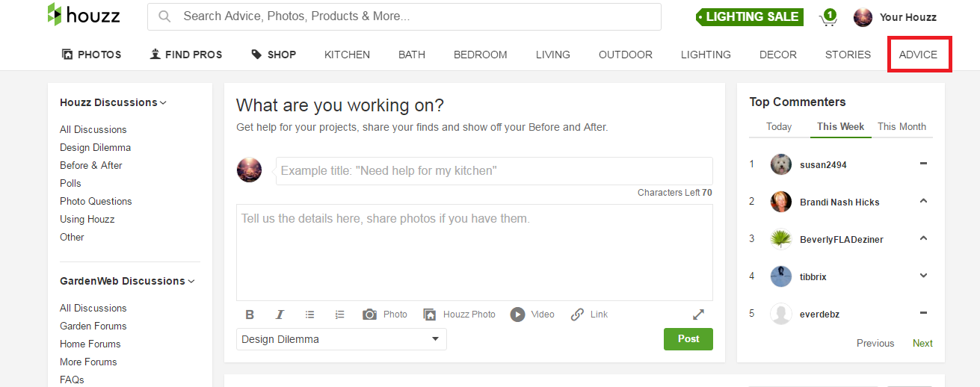Open Polls discussions

point(70,183)
